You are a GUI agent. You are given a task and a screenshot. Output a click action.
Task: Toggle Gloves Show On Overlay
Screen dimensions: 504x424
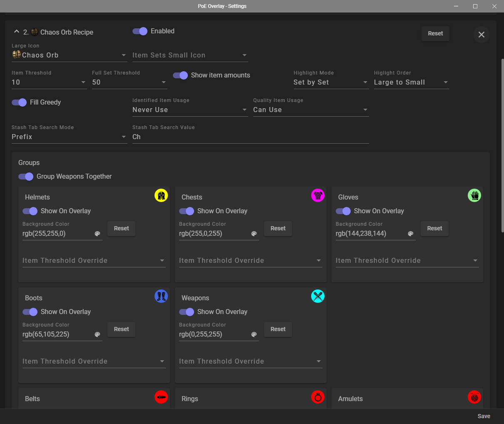(343, 211)
